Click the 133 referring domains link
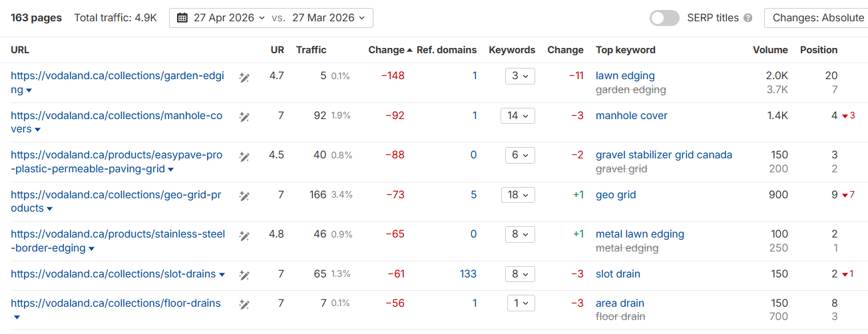Image resolution: width=868 pixels, height=334 pixels. [x=468, y=274]
